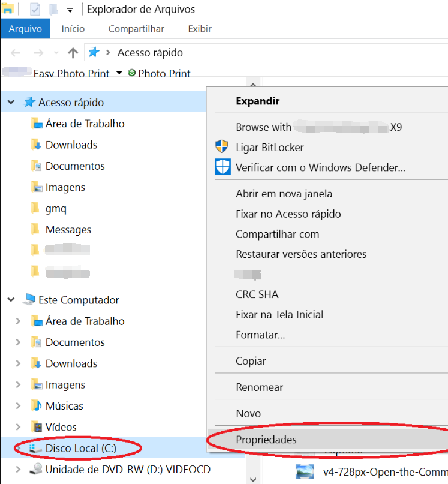This screenshot has width=448, height=484.
Task: Switch to the Início tab
Action: tap(73, 29)
